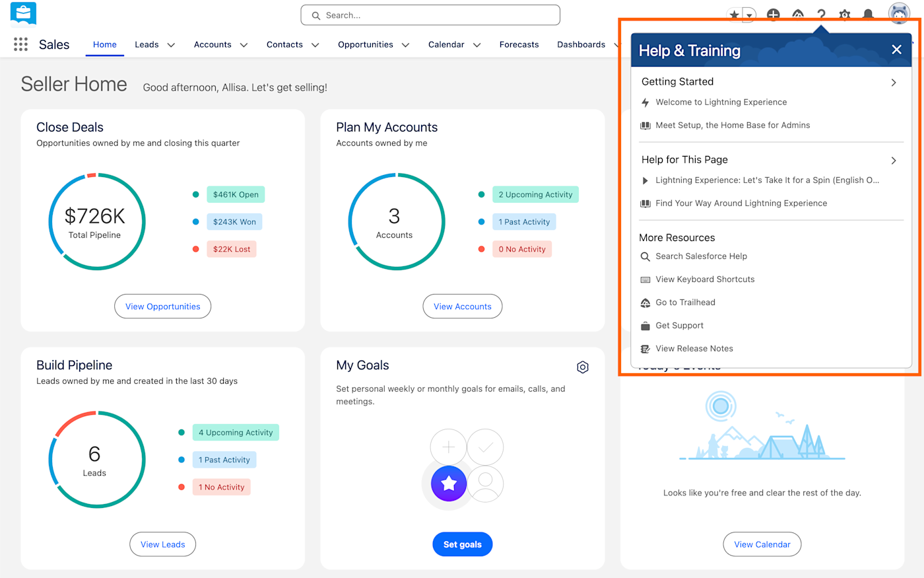
Task: Click Trailhead icon beside Go to Trailhead
Action: click(645, 303)
